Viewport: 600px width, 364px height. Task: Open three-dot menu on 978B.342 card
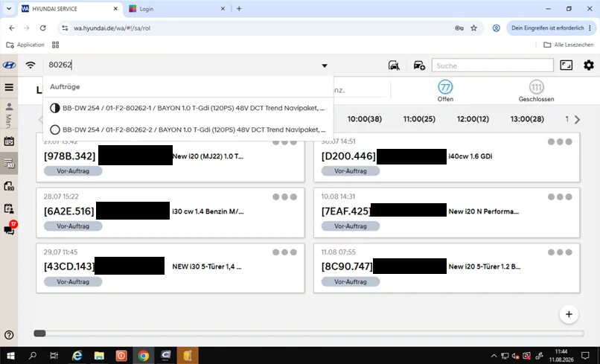tap(284, 142)
